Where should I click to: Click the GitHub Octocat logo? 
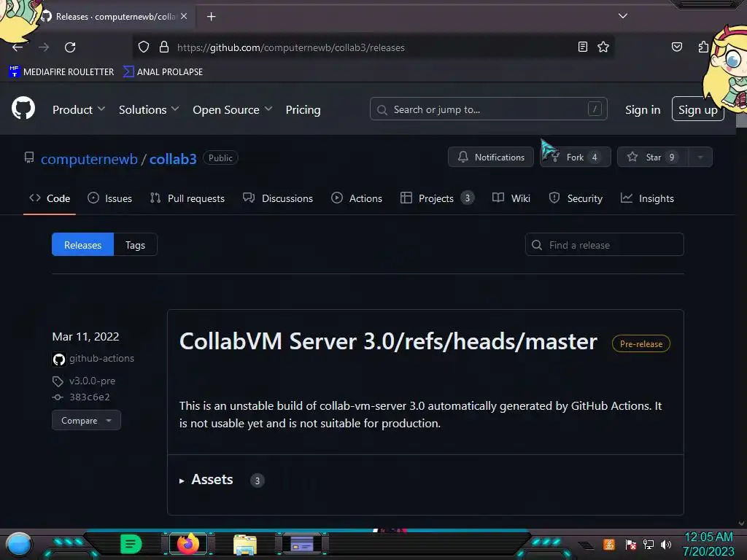pos(23,108)
